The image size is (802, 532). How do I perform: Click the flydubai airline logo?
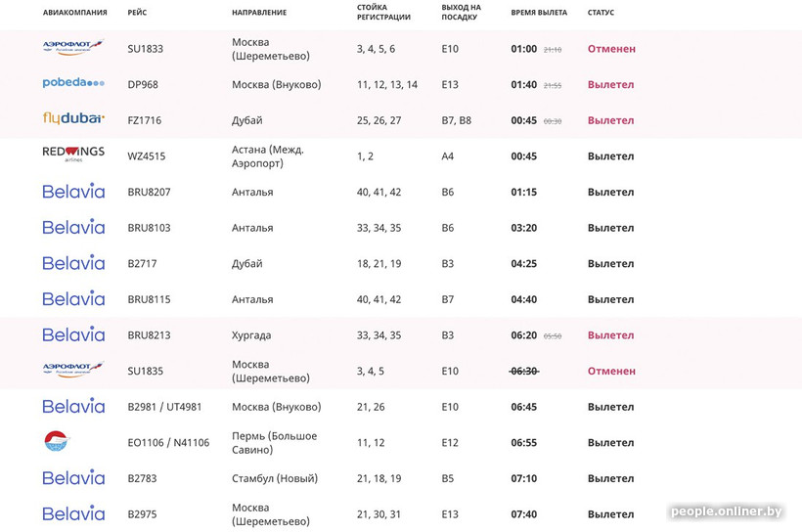click(73, 119)
